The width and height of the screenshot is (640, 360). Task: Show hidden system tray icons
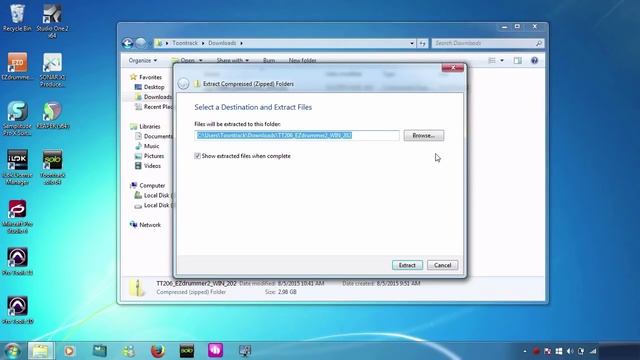[x=525, y=351]
